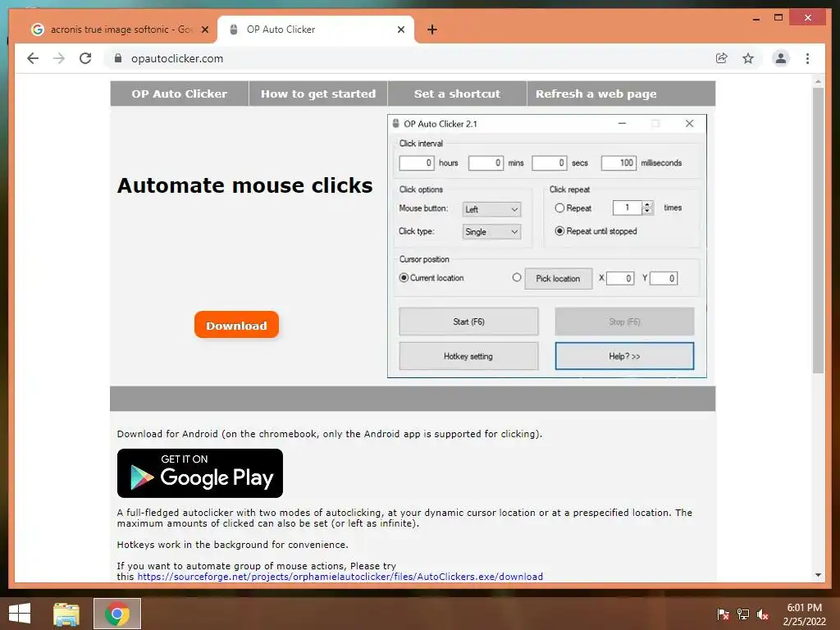Click the mins input field

[x=486, y=163]
